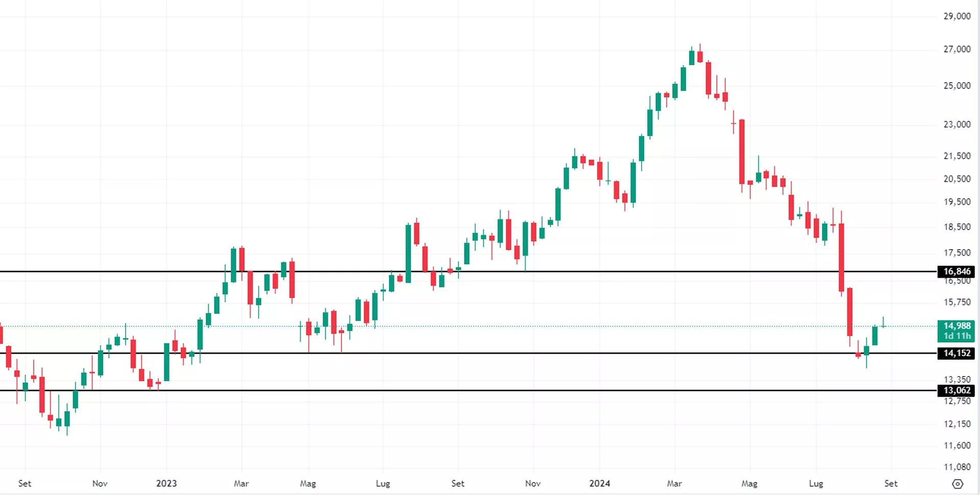This screenshot has height=495, width=980.
Task: Click the 27,000 price scale label
Action: (957, 49)
